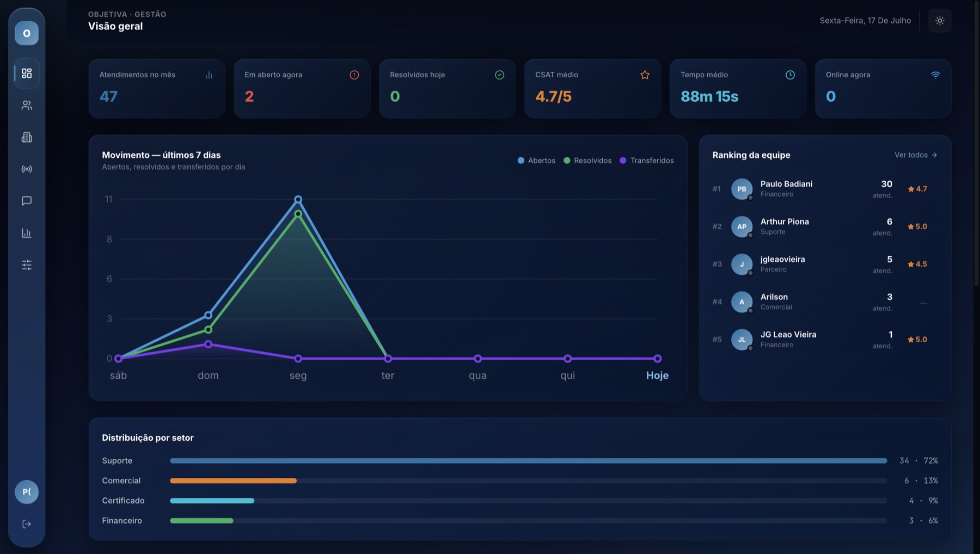Open the chat message icon in sidebar

tap(27, 201)
